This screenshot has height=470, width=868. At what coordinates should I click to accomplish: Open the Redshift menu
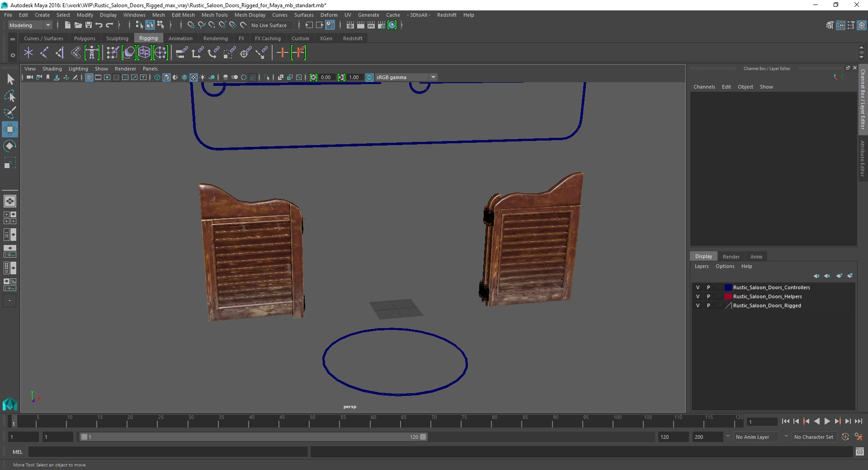[x=446, y=15]
